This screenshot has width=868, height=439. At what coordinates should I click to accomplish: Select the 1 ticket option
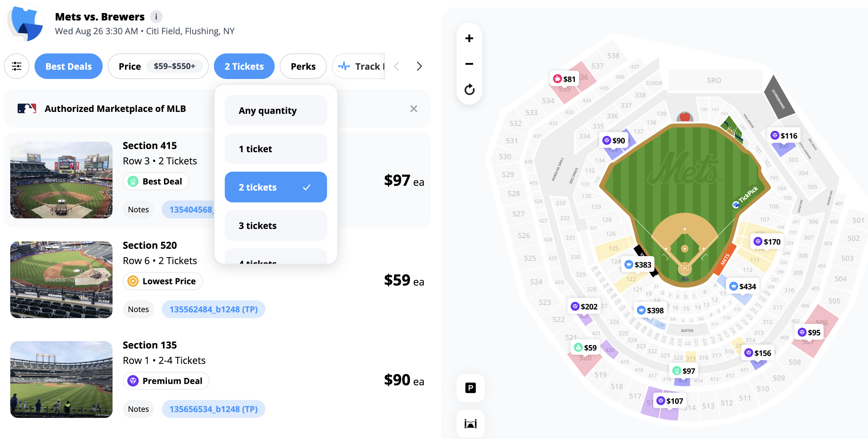point(276,149)
